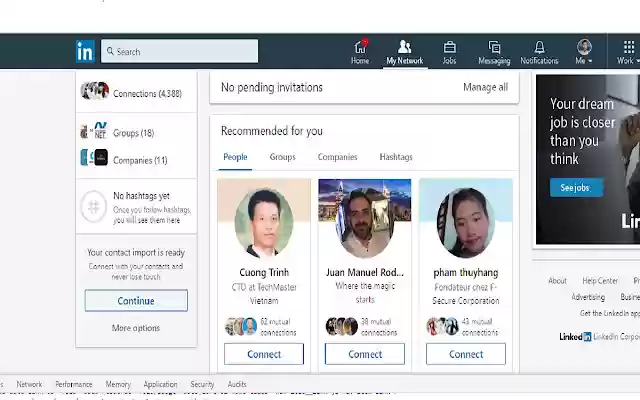The height and width of the screenshot is (400, 640).
Task: Open DevTools Network tab
Action: (29, 384)
